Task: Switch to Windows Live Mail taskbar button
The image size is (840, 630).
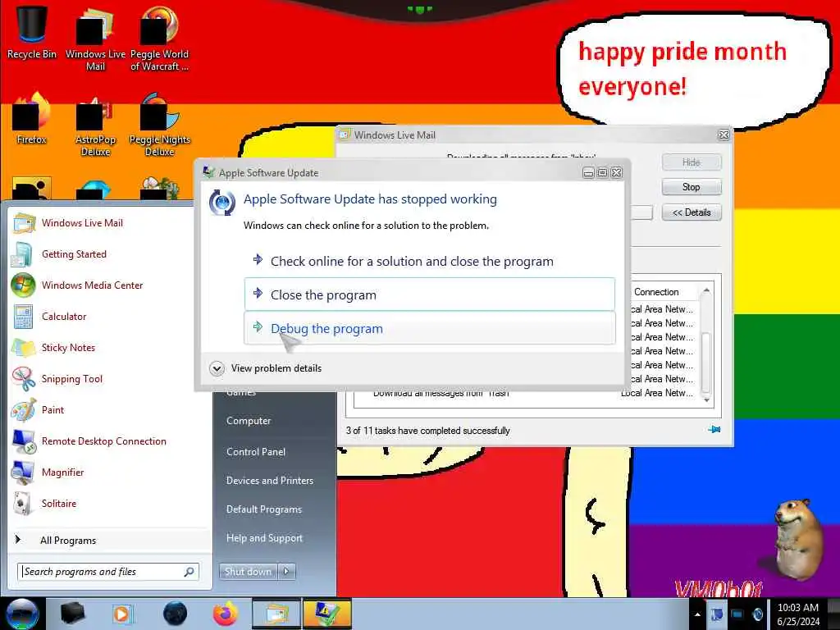Action: click(x=276, y=614)
